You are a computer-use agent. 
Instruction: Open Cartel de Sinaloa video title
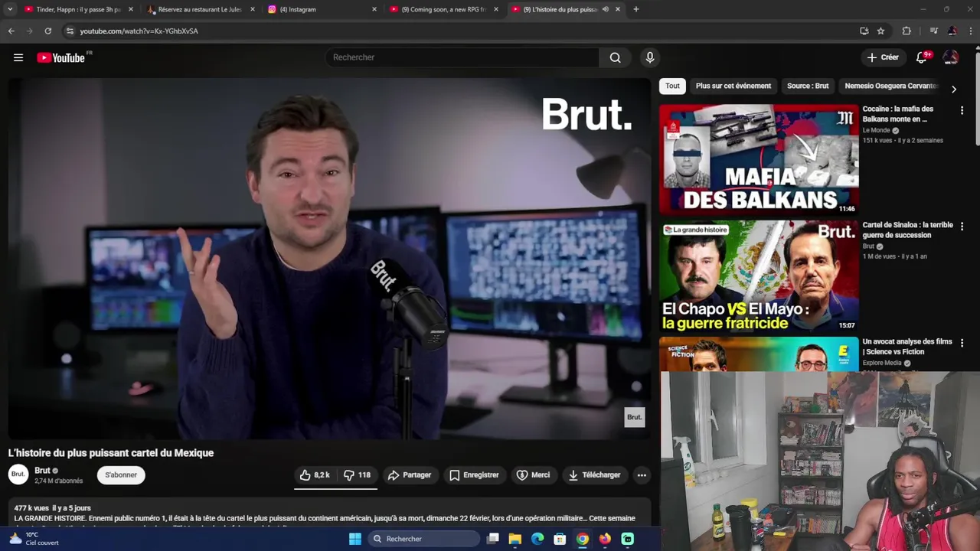[x=908, y=230]
